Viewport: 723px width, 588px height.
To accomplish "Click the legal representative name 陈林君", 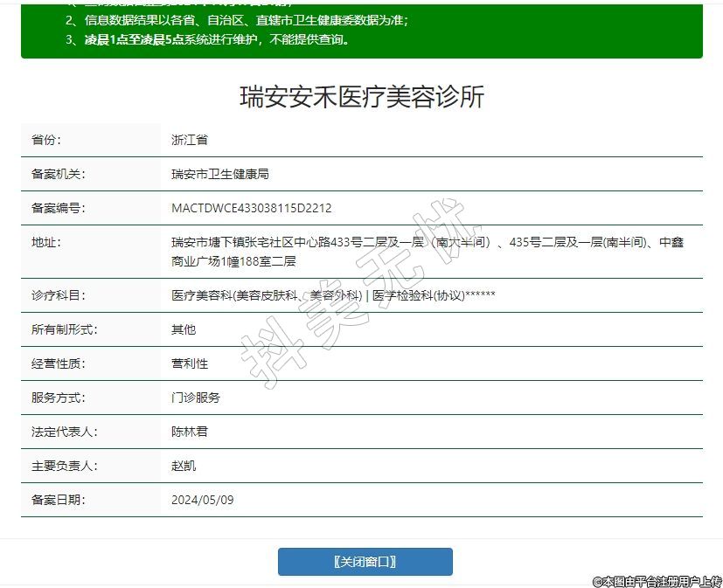I will tap(190, 432).
